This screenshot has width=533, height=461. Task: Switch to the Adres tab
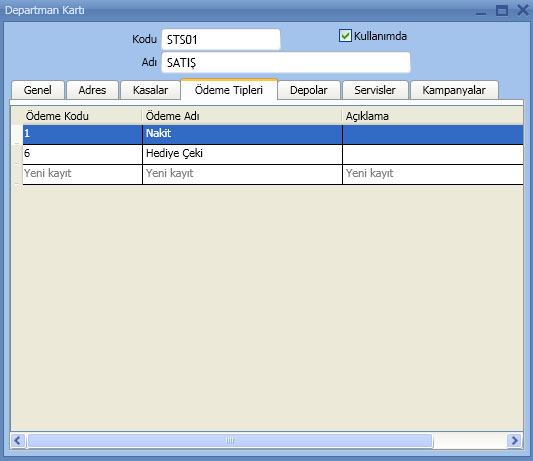point(92,90)
